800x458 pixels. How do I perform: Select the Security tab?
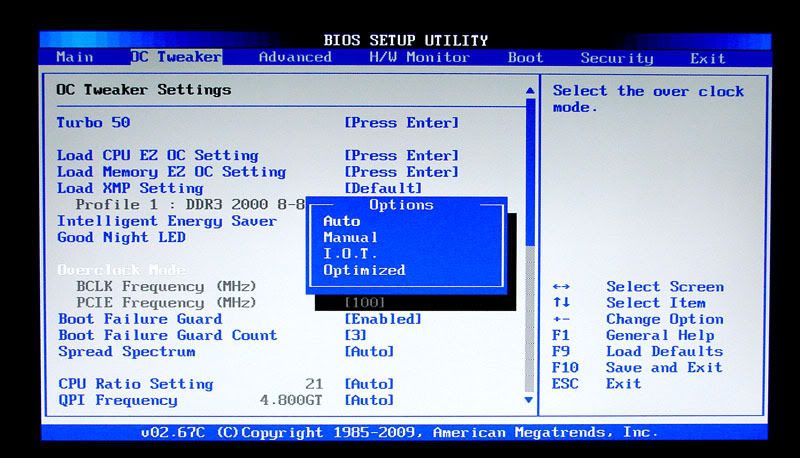(617, 58)
